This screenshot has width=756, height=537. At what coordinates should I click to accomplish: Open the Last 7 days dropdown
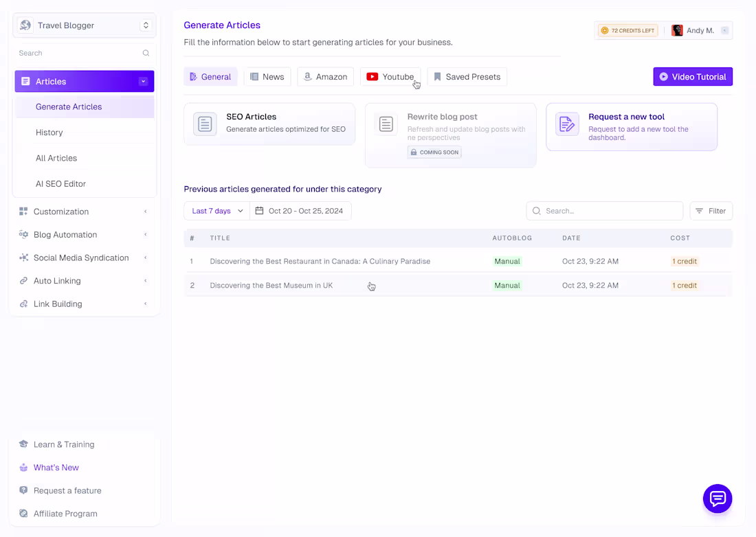[x=216, y=211]
